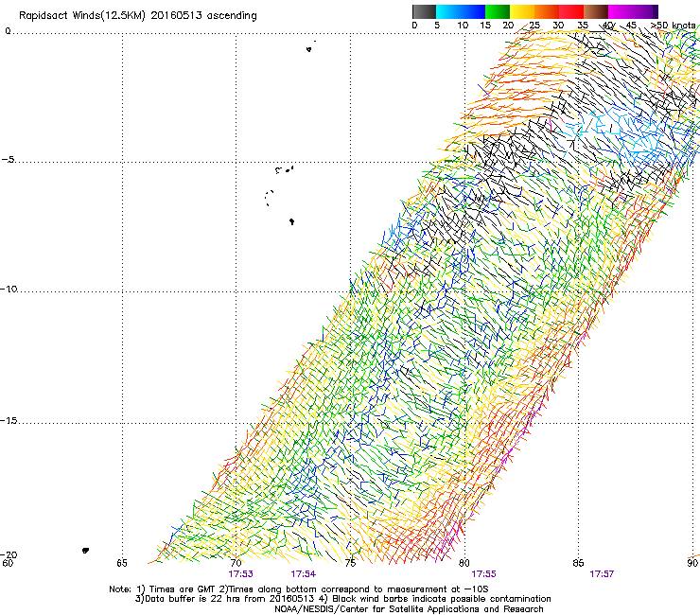Click the NOAA/NESDIS credit line
The image size is (700, 615).
pos(409,609)
